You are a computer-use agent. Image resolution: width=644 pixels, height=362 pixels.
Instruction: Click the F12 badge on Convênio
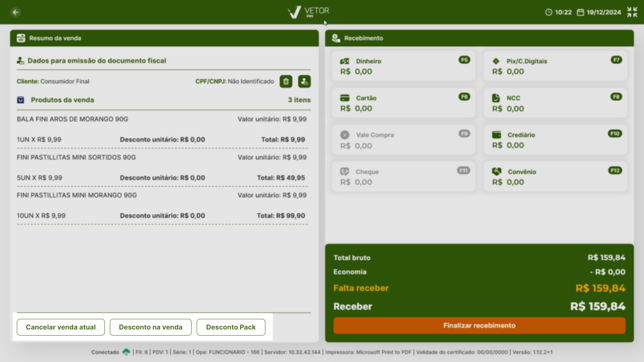tap(615, 171)
